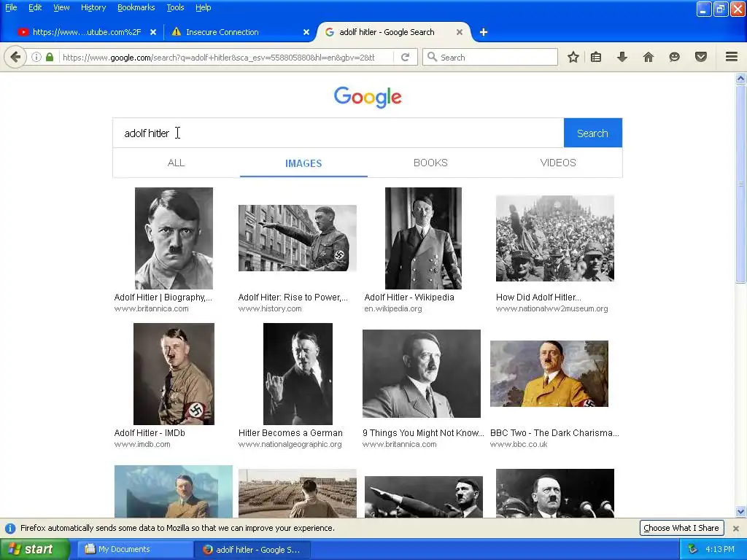The height and width of the screenshot is (560, 747).
Task: Click the green padlock security icon
Action: pos(50,57)
